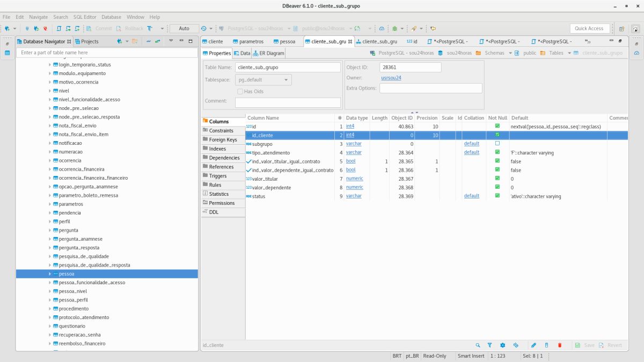The image size is (644, 362).
Task: Minimize the Database Navigator panel
Action: 181,41
